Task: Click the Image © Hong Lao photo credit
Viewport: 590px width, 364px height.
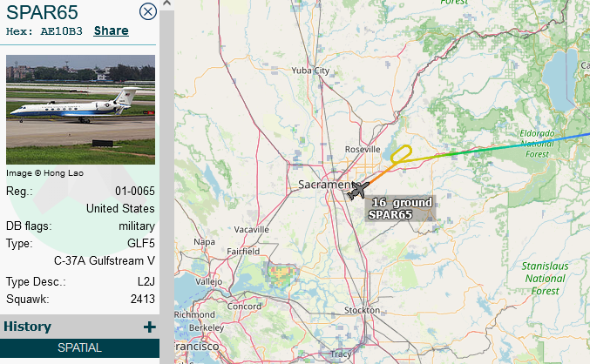Action: click(44, 173)
